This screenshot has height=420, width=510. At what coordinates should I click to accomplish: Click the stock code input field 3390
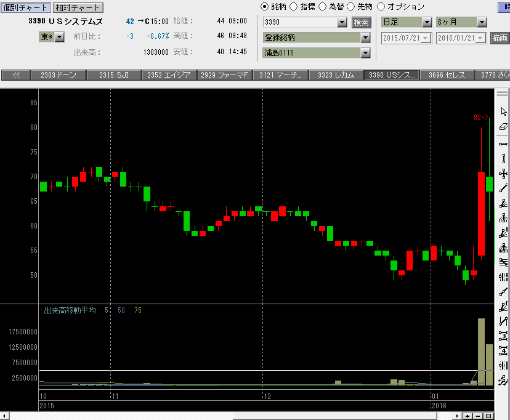point(300,22)
